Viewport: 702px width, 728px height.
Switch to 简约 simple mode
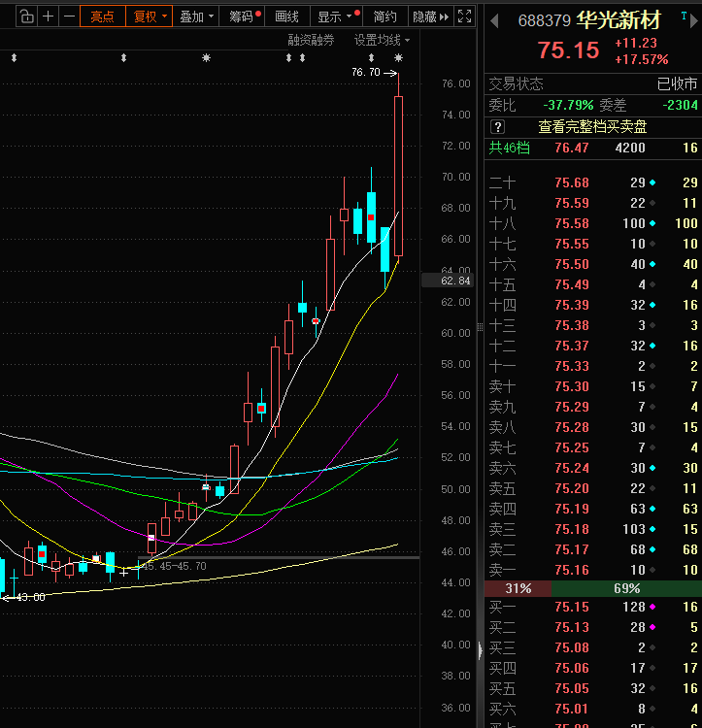[384, 17]
